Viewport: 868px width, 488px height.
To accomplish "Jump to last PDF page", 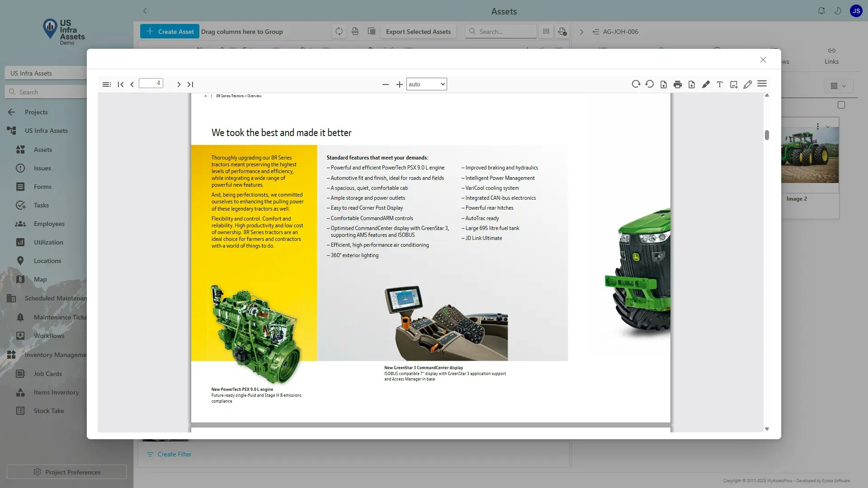I will 190,84.
